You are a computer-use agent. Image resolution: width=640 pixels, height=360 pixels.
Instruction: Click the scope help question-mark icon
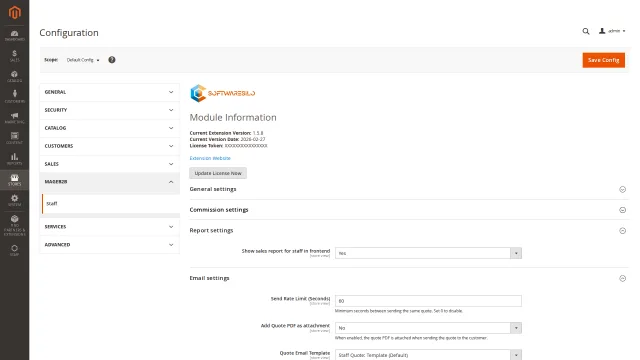click(x=112, y=60)
